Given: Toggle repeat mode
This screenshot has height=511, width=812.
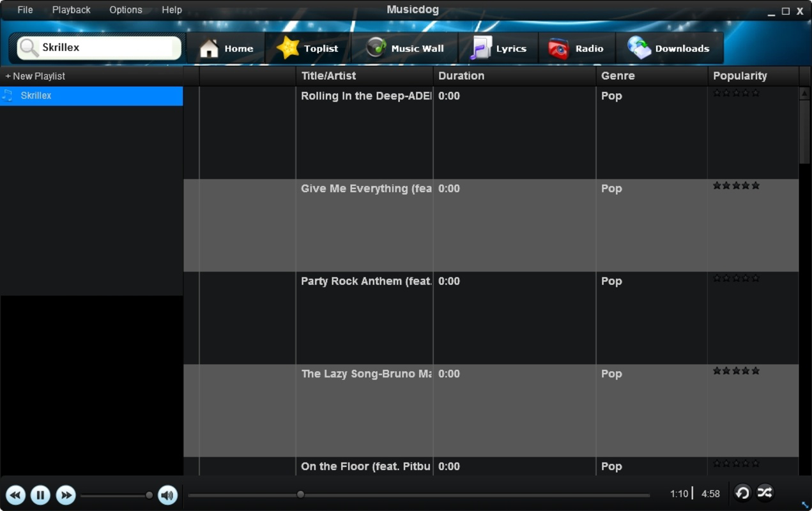Looking at the screenshot, I should (x=742, y=492).
